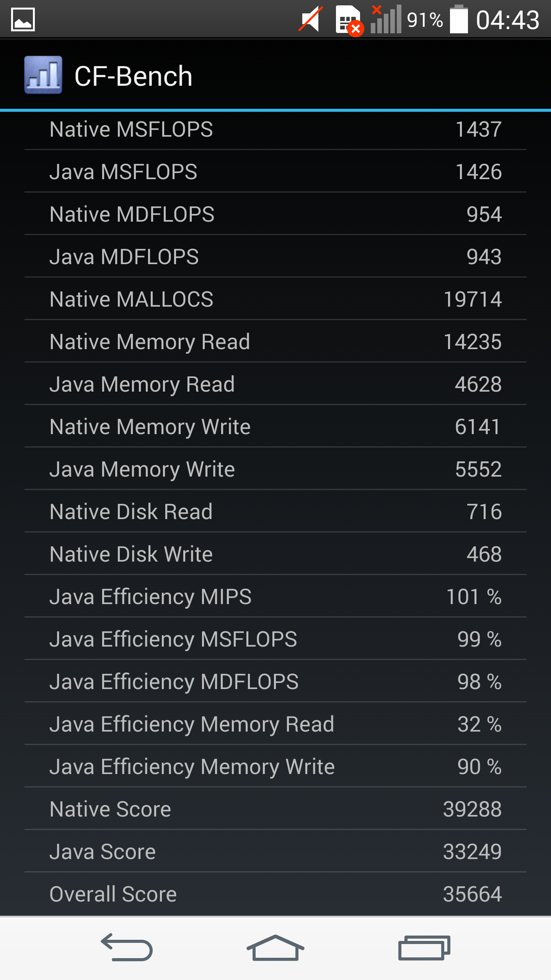551x980 pixels.
Task: Tap the battery status icon
Action: point(459,19)
